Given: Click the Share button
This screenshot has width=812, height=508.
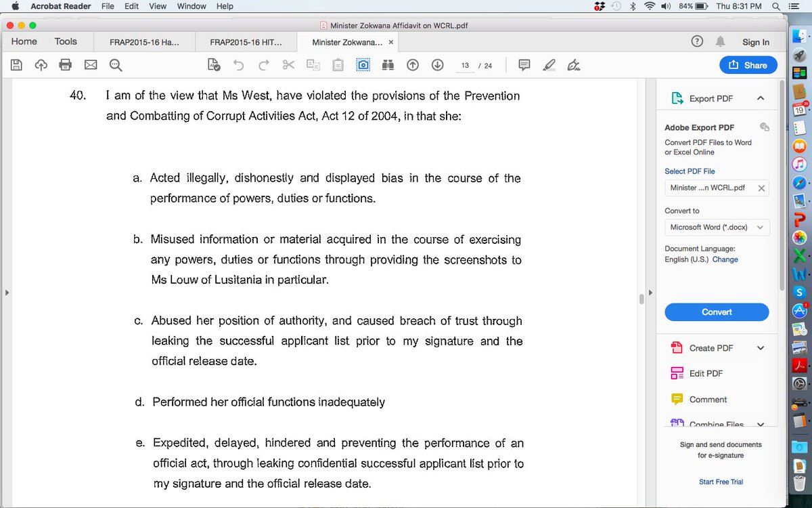Looking at the screenshot, I should (748, 65).
